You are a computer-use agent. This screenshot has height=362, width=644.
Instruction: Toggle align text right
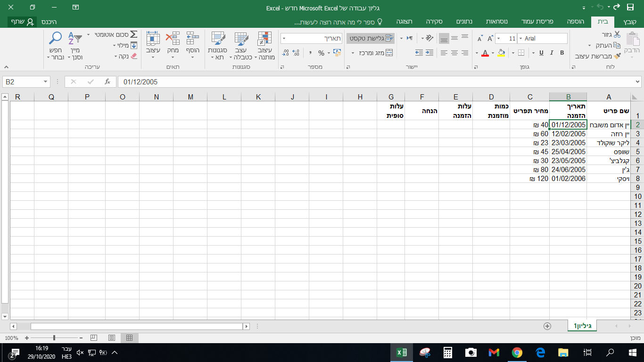[x=465, y=53]
